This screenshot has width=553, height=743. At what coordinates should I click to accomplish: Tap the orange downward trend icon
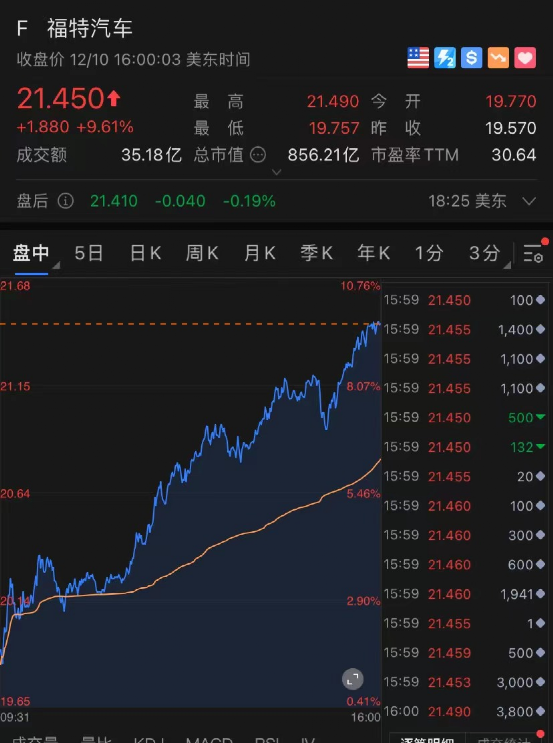(498, 58)
